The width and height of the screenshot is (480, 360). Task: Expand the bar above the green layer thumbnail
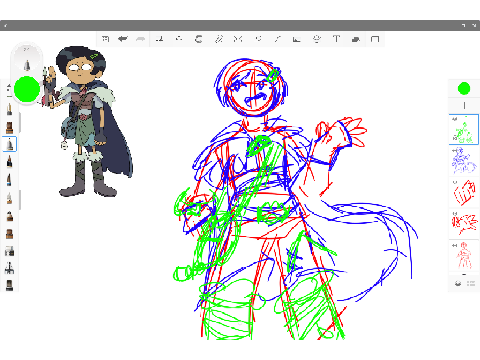pos(464,105)
